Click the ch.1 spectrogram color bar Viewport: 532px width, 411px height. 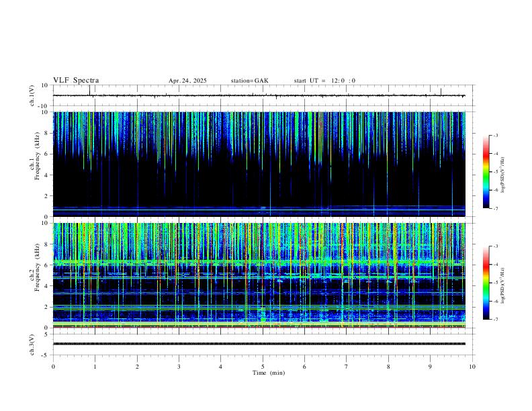(x=486, y=172)
